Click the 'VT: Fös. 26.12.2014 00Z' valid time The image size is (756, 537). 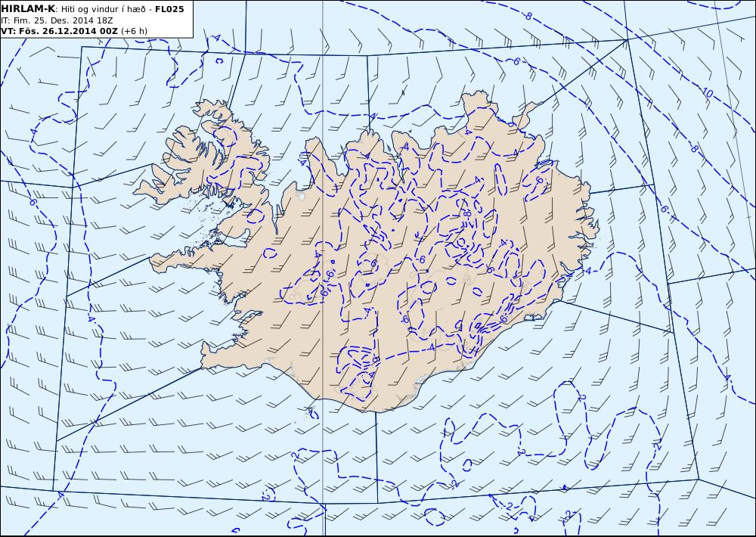tap(59, 31)
